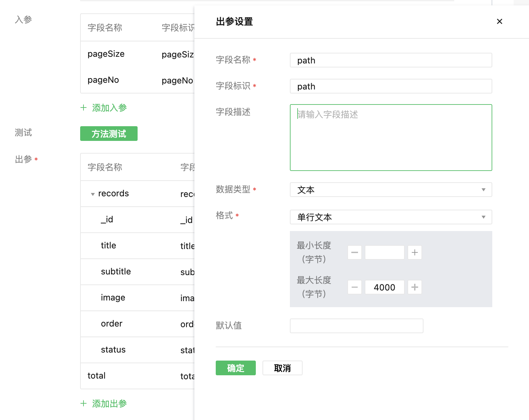Select the pageSize input parameter name
Screen dimensions: 529x420
pos(106,54)
